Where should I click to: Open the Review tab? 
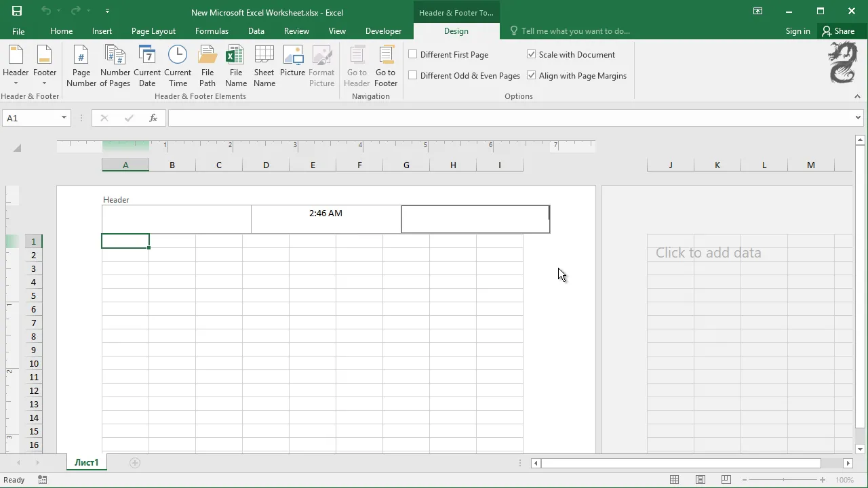pos(296,31)
